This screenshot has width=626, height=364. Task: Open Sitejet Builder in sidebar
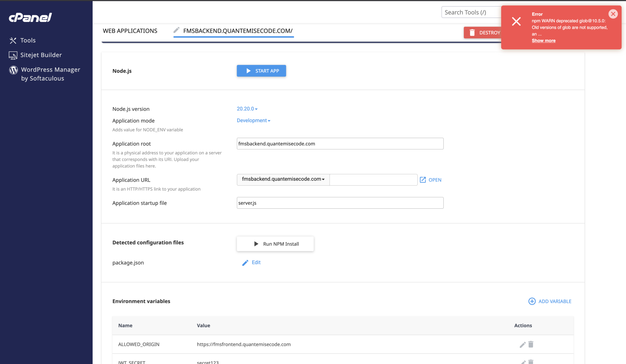pos(41,55)
